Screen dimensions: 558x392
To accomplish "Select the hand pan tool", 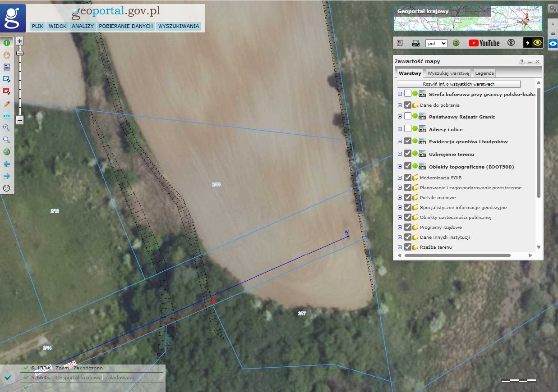I will click(7, 55).
